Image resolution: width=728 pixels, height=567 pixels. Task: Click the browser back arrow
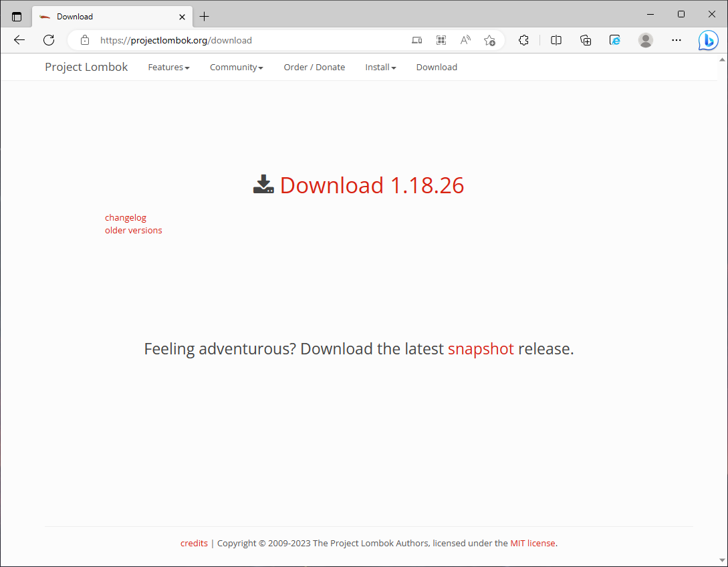(x=19, y=40)
